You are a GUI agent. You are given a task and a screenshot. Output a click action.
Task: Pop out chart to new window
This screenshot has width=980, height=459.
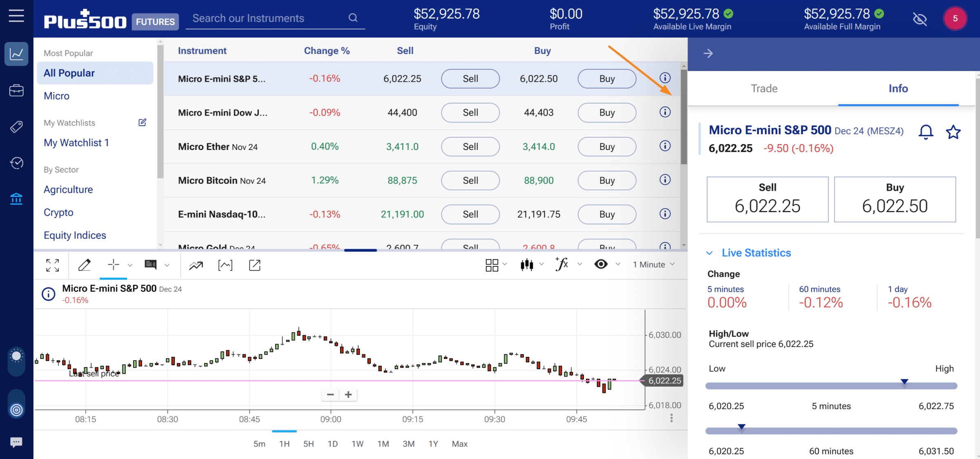click(x=255, y=265)
